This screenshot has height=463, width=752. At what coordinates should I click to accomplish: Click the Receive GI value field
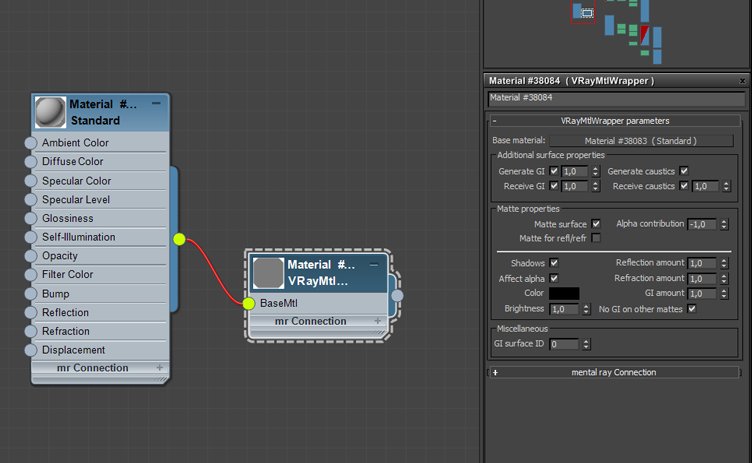pos(575,186)
